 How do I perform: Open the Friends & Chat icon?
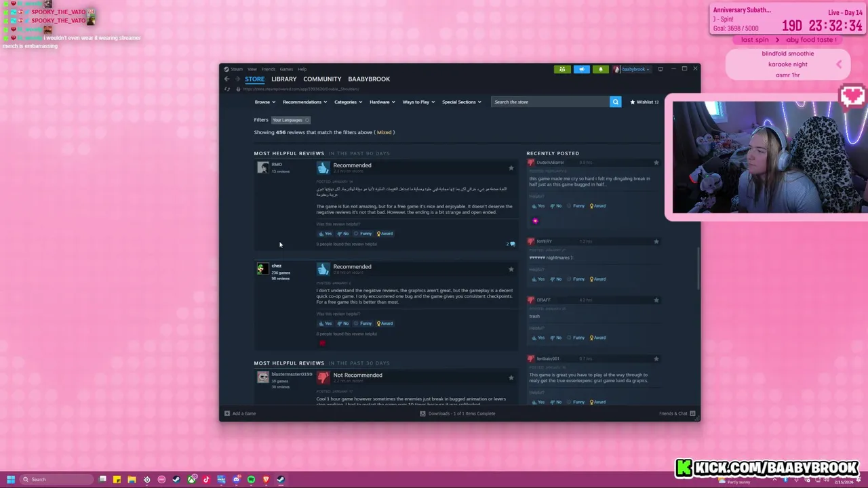tap(692, 413)
